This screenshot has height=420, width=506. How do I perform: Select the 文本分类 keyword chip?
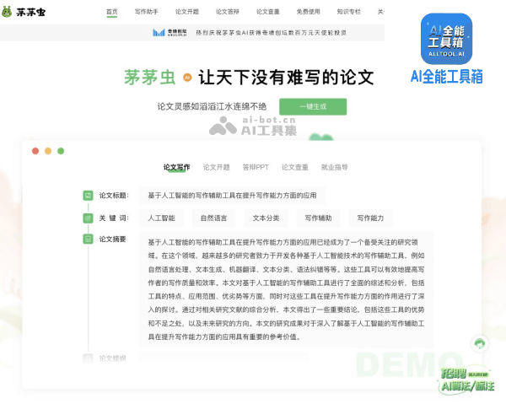pyautogui.click(x=266, y=218)
